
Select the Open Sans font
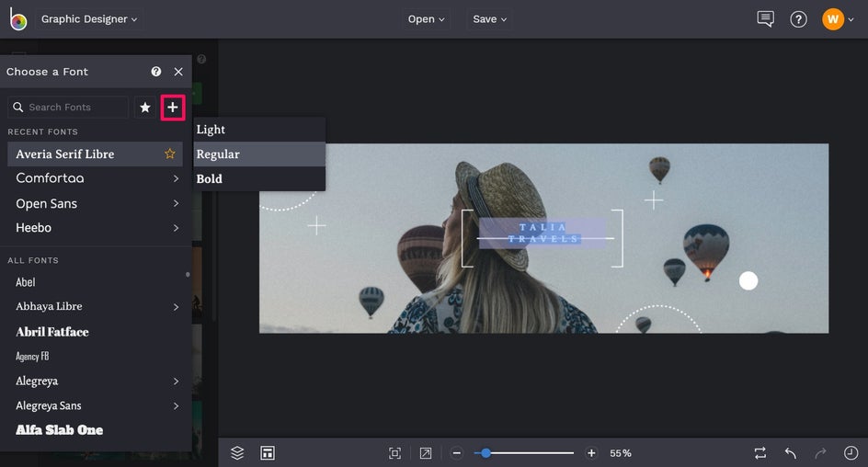[47, 203]
